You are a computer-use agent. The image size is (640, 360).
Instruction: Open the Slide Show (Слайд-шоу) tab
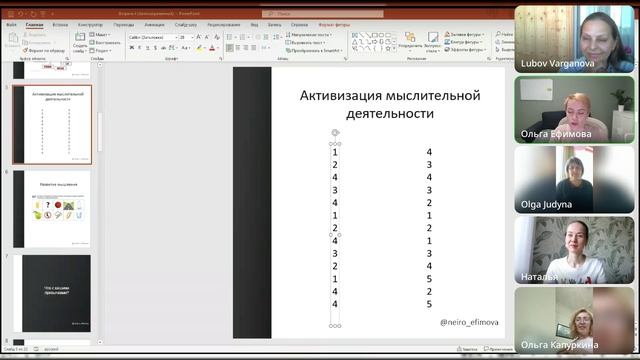(186, 25)
